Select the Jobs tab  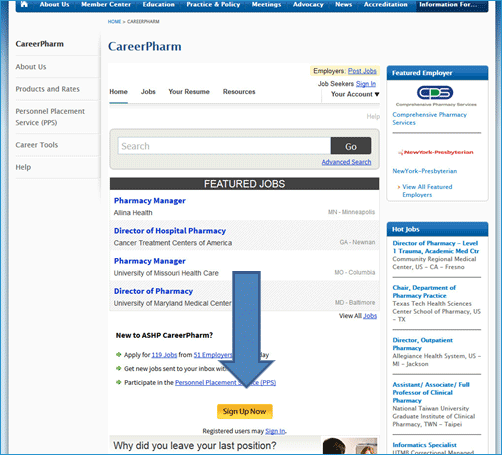tap(148, 92)
